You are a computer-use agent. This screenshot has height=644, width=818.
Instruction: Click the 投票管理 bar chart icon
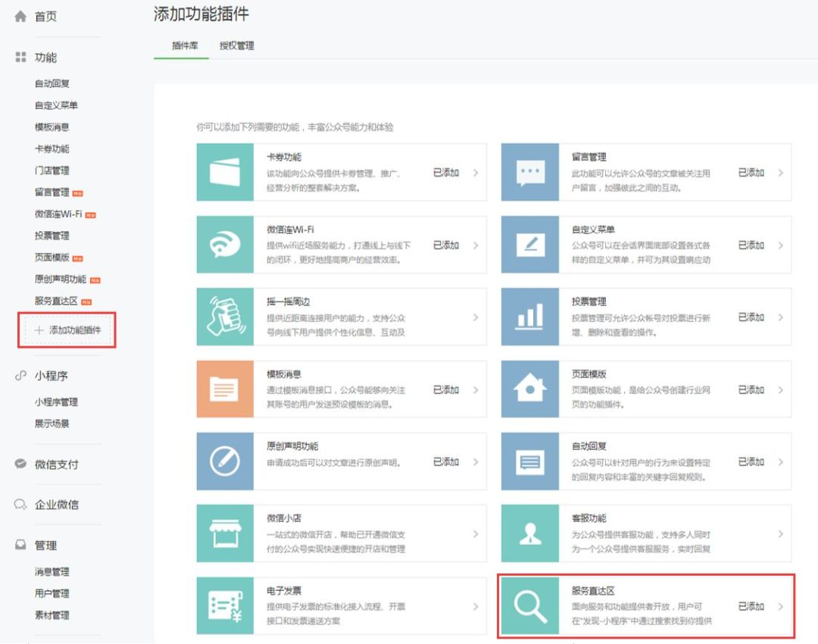pos(530,317)
